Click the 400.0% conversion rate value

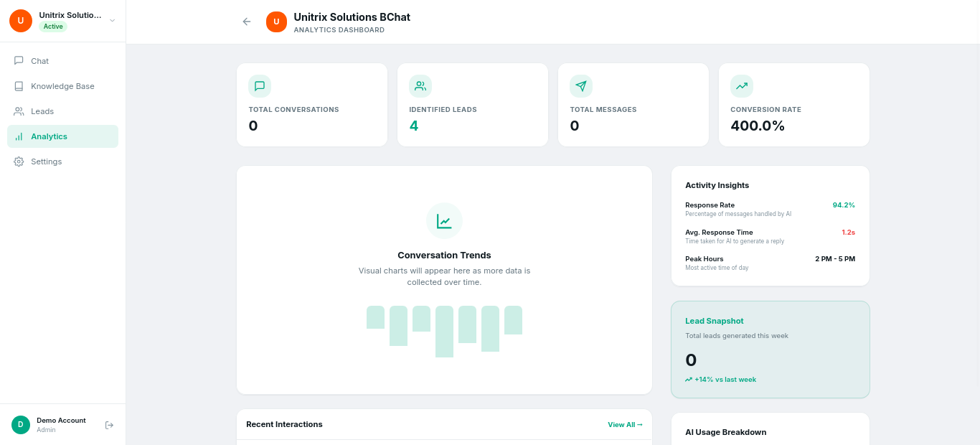click(758, 126)
